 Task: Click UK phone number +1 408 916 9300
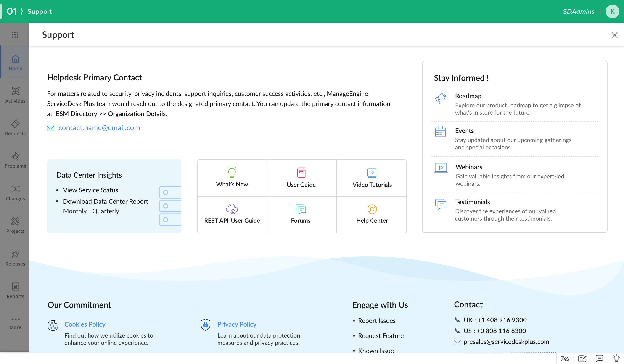point(502,320)
